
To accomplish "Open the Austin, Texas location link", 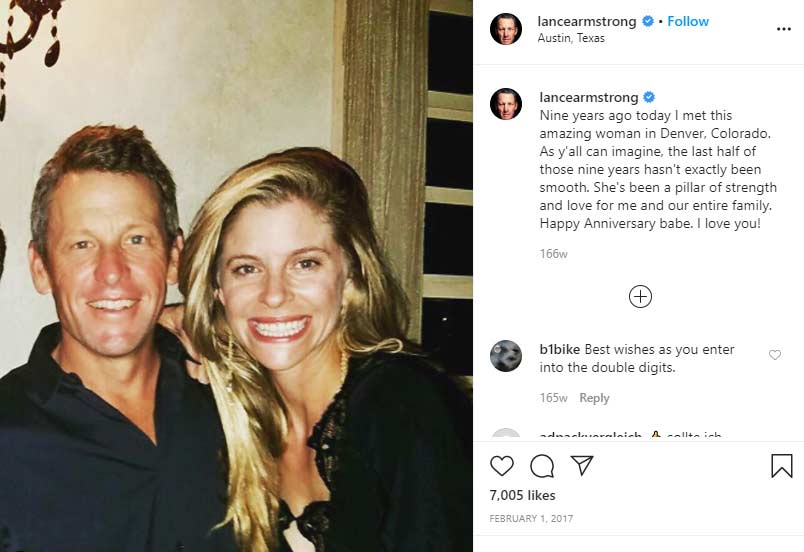I will 571,39.
